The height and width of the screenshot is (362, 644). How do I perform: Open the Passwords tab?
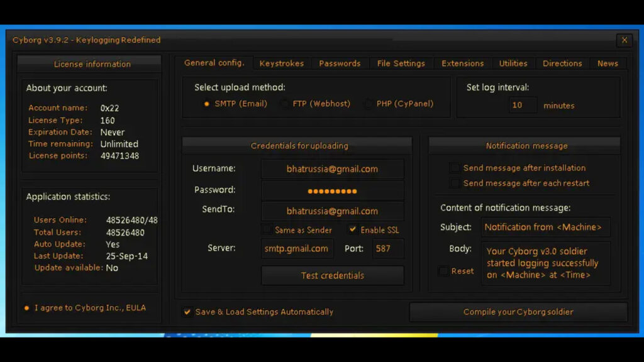click(340, 63)
